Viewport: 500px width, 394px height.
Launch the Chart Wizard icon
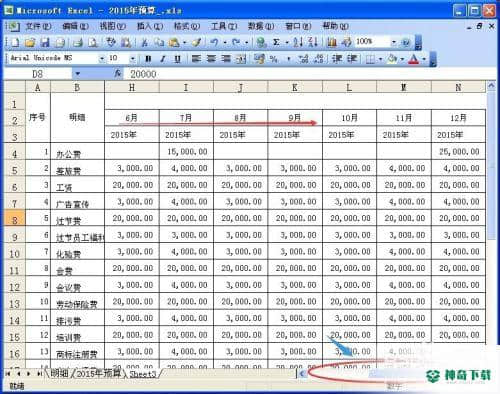click(332, 42)
